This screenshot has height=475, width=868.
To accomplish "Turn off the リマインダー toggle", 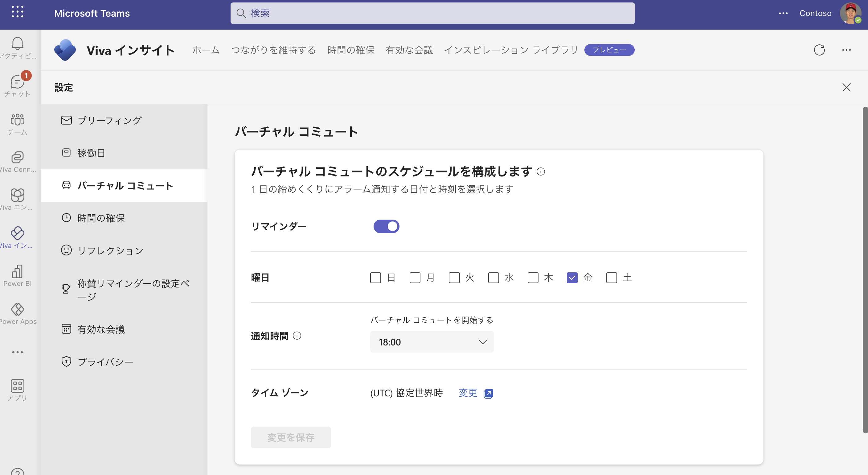I will click(x=386, y=226).
